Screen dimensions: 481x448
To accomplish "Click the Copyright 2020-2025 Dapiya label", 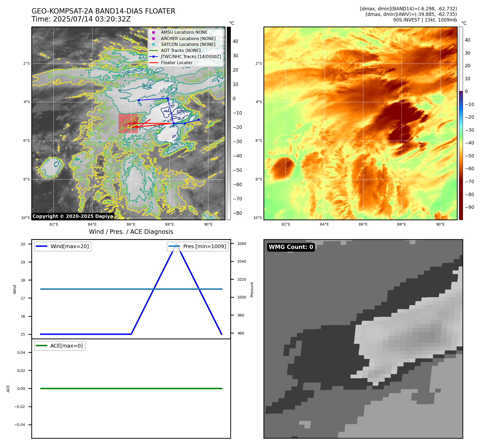I will point(73,216).
